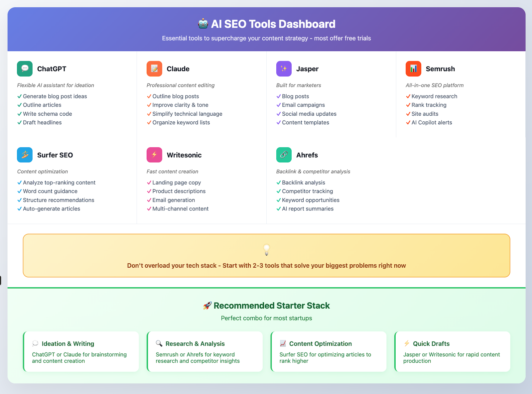
Task: Click the rocket icon next to Recommended Starter Stack
Action: tap(207, 306)
